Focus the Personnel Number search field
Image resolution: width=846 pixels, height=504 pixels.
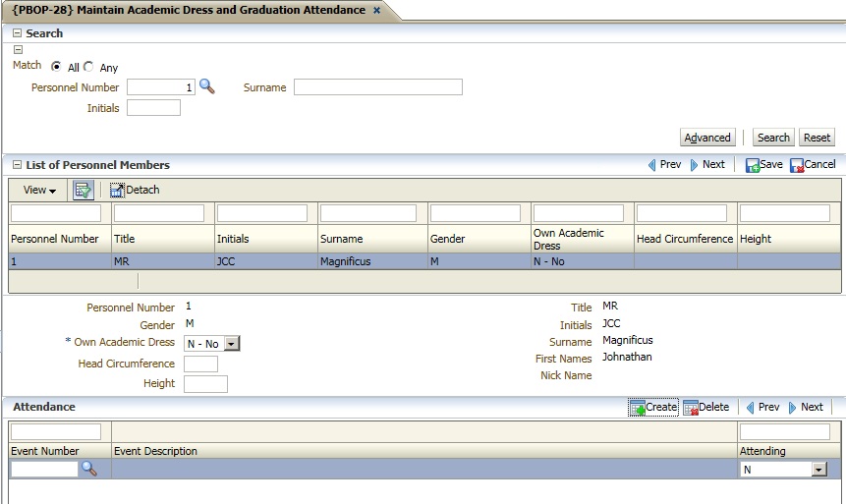coord(161,86)
